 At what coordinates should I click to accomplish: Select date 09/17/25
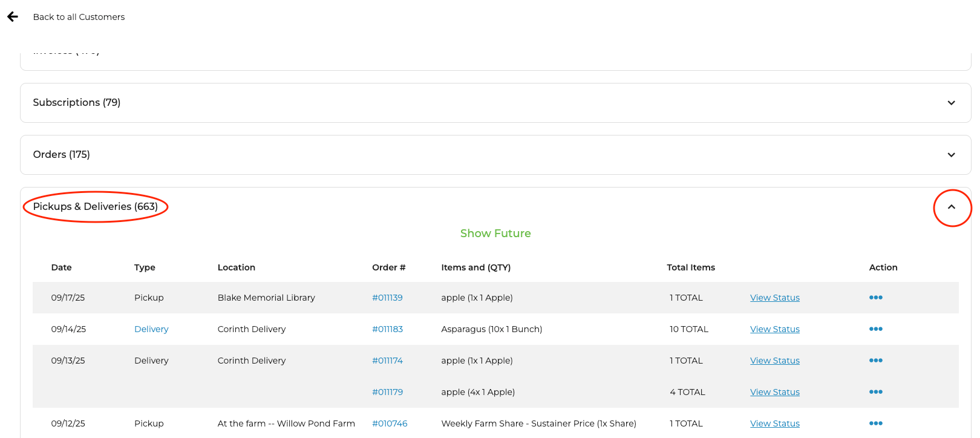pyautogui.click(x=68, y=298)
